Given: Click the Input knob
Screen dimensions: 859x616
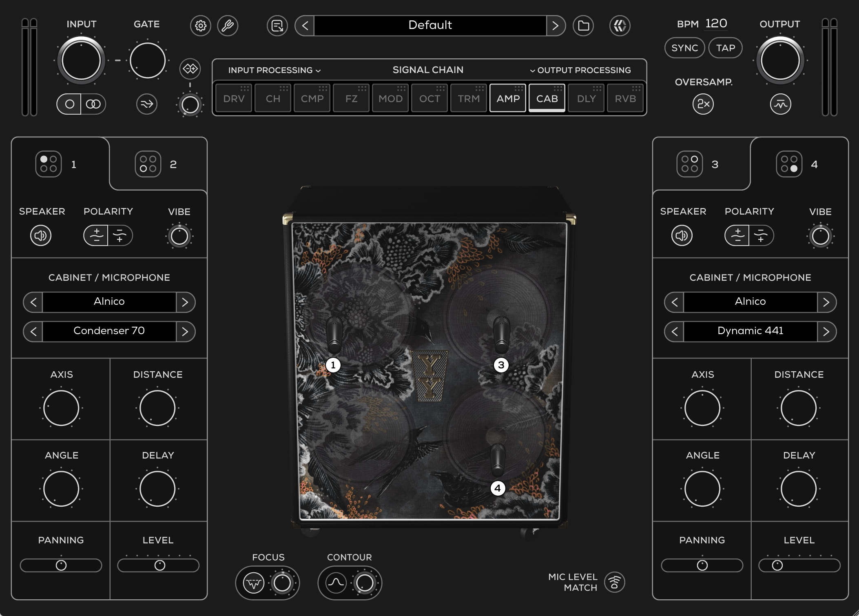Looking at the screenshot, I should (81, 61).
